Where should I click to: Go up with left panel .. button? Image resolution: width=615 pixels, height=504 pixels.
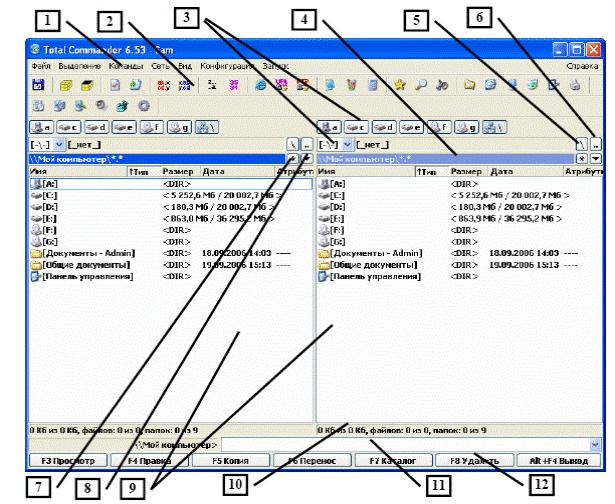(x=307, y=144)
